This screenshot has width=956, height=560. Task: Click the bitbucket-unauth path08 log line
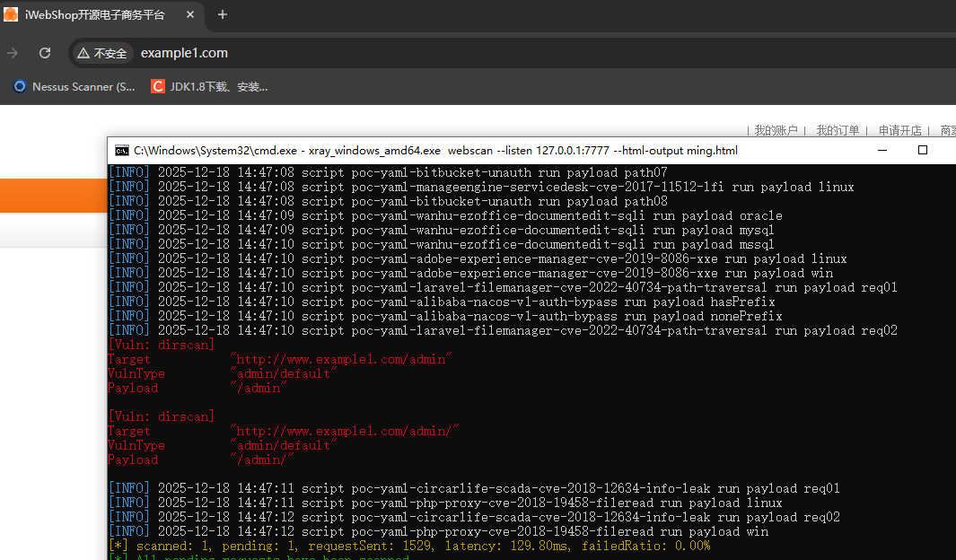coord(389,201)
